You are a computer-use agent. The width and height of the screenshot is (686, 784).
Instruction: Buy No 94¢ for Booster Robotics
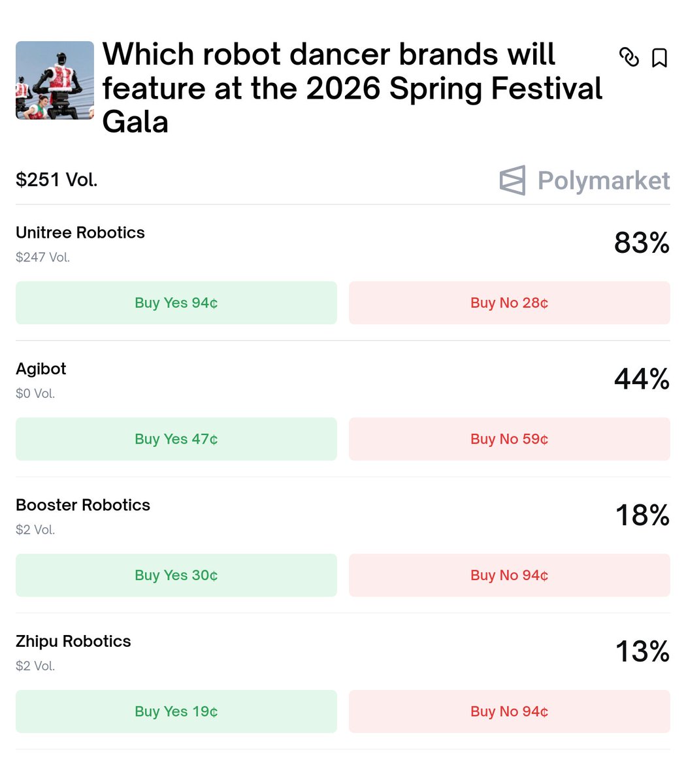(x=510, y=576)
